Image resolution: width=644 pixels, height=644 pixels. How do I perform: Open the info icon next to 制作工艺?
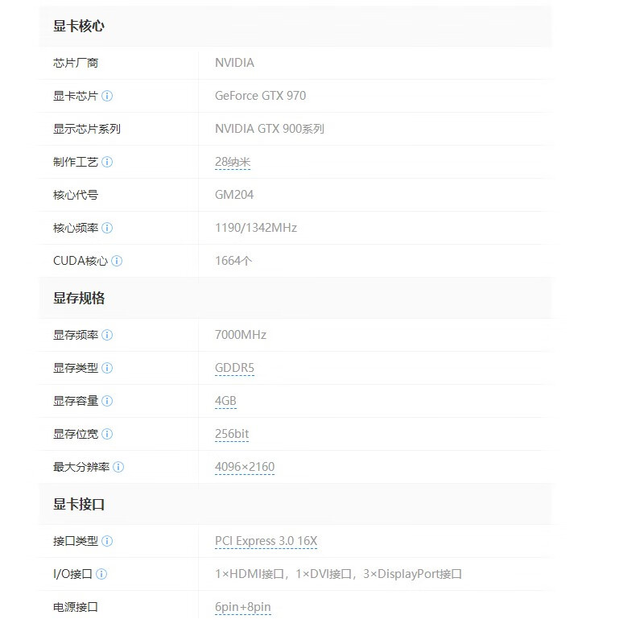107,162
